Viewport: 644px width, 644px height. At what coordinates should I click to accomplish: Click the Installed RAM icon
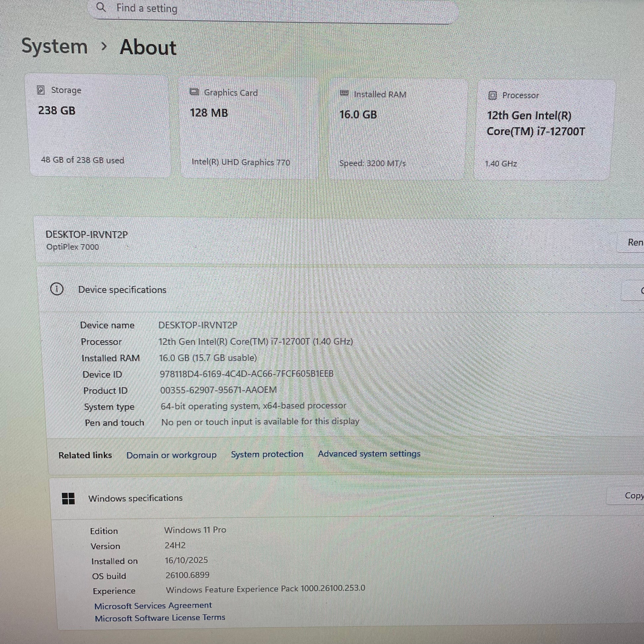tap(344, 93)
